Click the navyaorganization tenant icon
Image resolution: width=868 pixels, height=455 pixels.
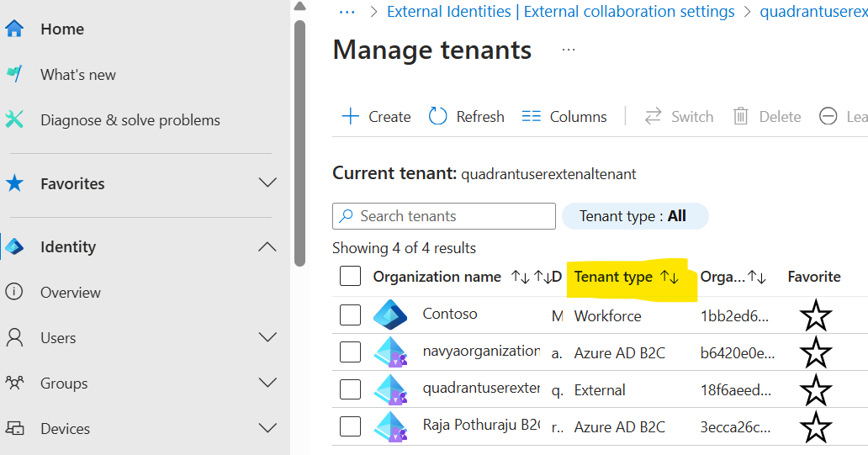pos(390,352)
